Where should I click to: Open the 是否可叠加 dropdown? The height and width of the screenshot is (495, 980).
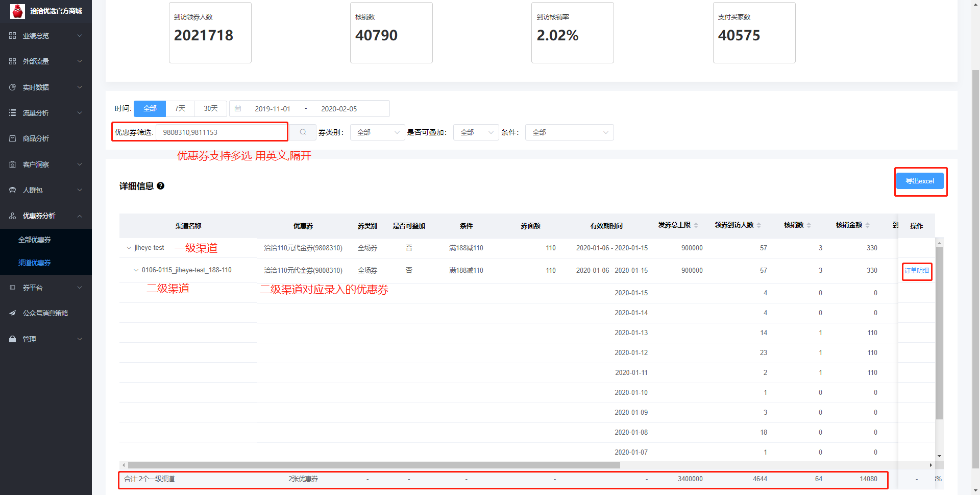(x=476, y=132)
